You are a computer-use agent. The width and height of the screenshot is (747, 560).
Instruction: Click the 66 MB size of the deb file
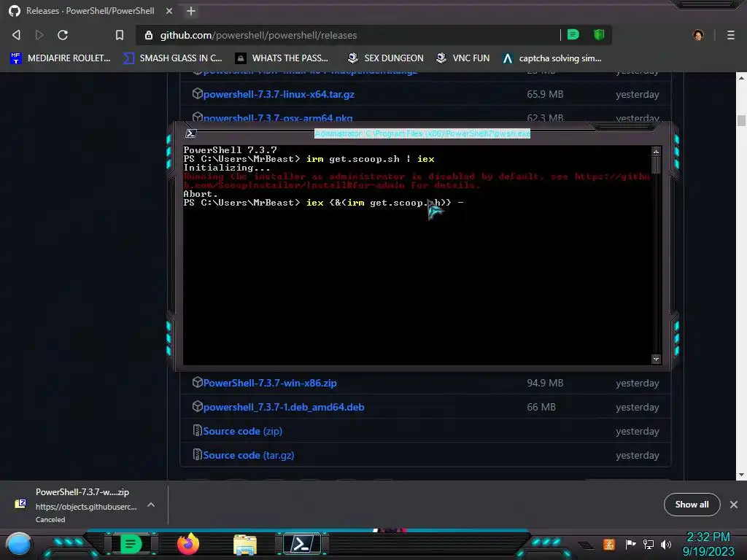click(x=541, y=407)
